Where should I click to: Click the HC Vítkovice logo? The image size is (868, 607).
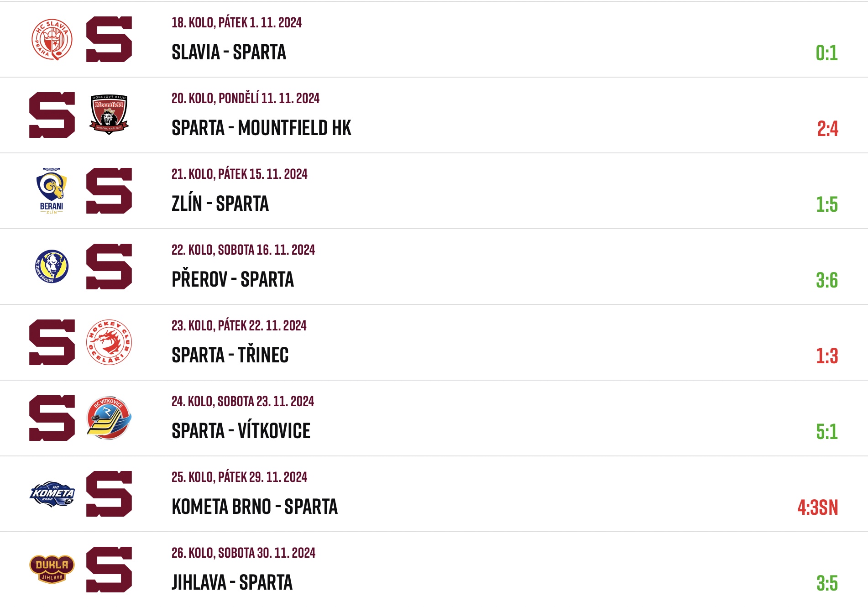pos(109,418)
